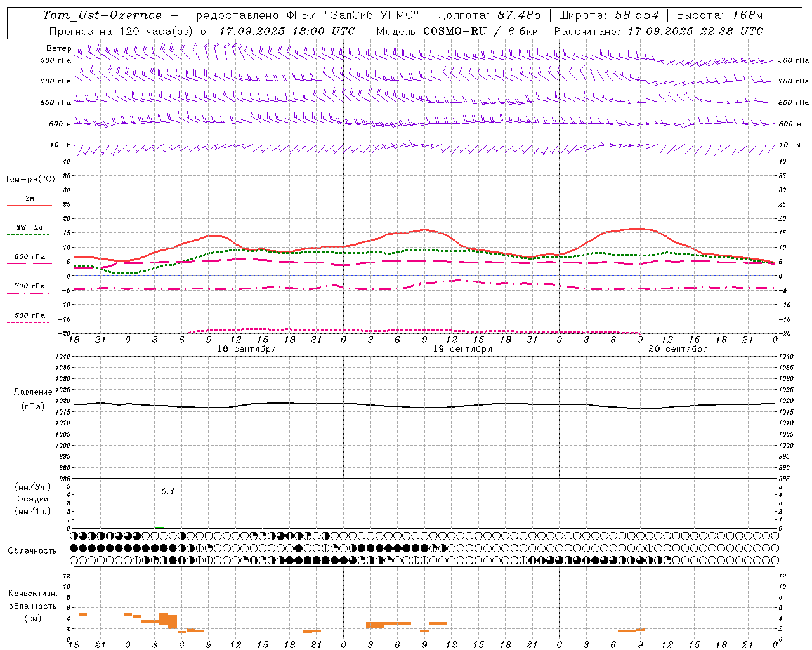Image resolution: width=812 pixels, height=650 pixels.
Task: Click the provider text 'ФГБУ "ЗапСиб УГМС"'
Action: pos(354,15)
